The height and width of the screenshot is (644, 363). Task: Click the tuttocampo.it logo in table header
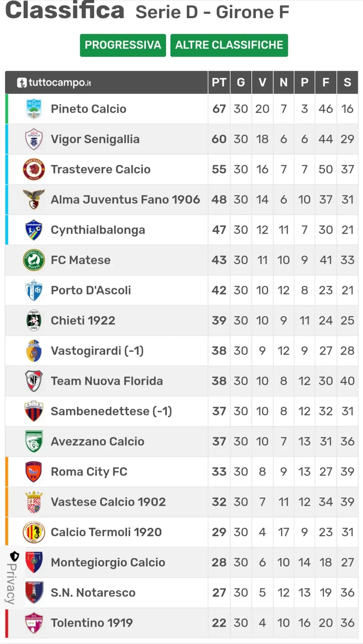pyautogui.click(x=54, y=82)
